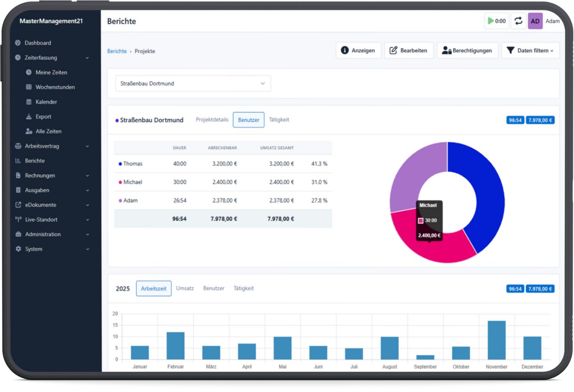Screen dimensions: 574x392
Task: Click the refresh sync icon
Action: (518, 21)
